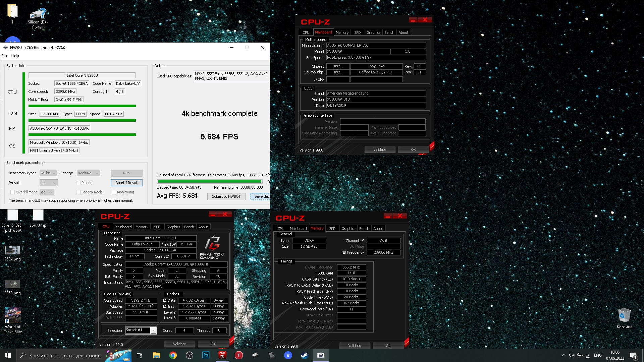The width and height of the screenshot is (644, 362).
Task: Open the Windows Start menu
Action: pyautogui.click(x=8, y=355)
